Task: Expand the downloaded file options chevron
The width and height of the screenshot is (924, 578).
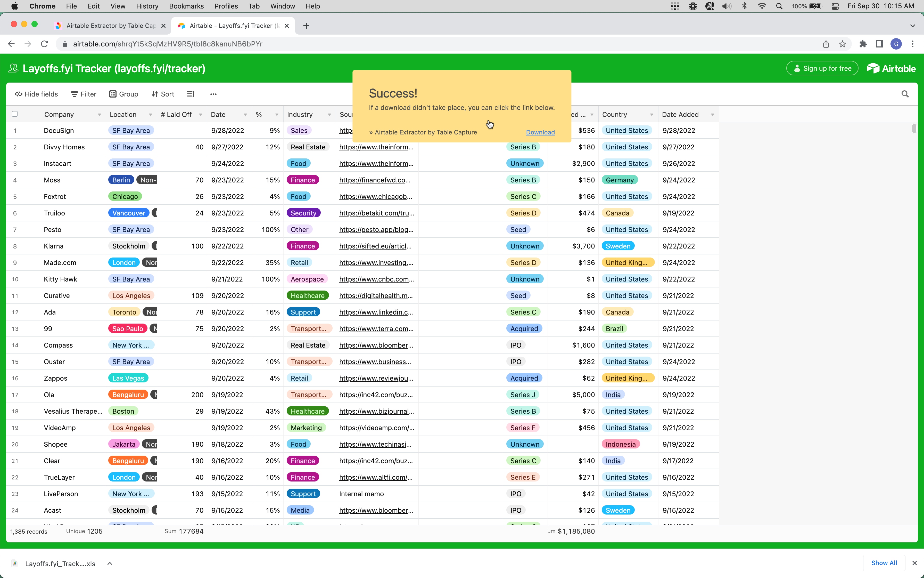Action: pyautogui.click(x=110, y=564)
